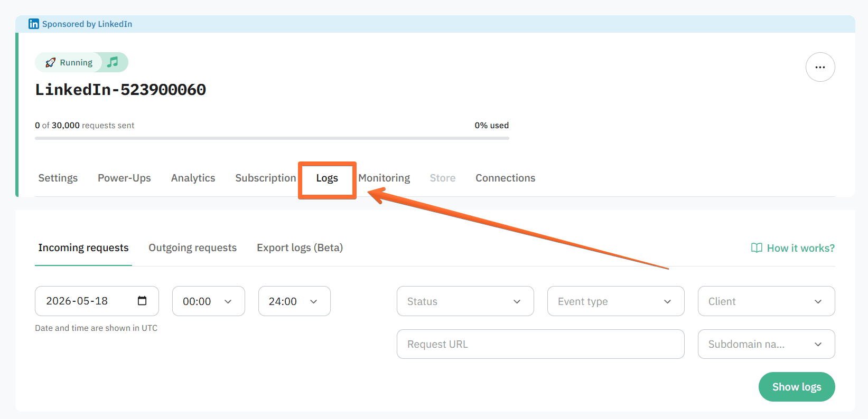Expand the Client filter dropdown
Viewport: 868px width, 419px height.
[767, 301]
